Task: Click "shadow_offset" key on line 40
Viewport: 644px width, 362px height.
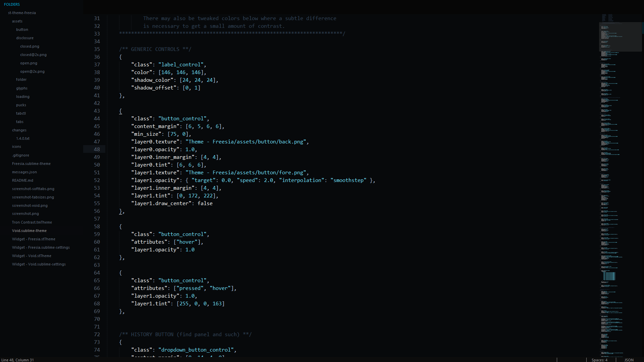Action: pos(154,87)
